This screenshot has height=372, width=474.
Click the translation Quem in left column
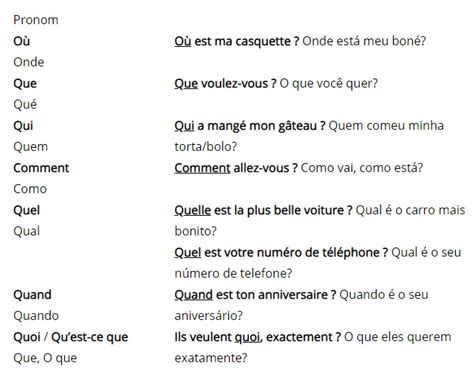tap(31, 147)
